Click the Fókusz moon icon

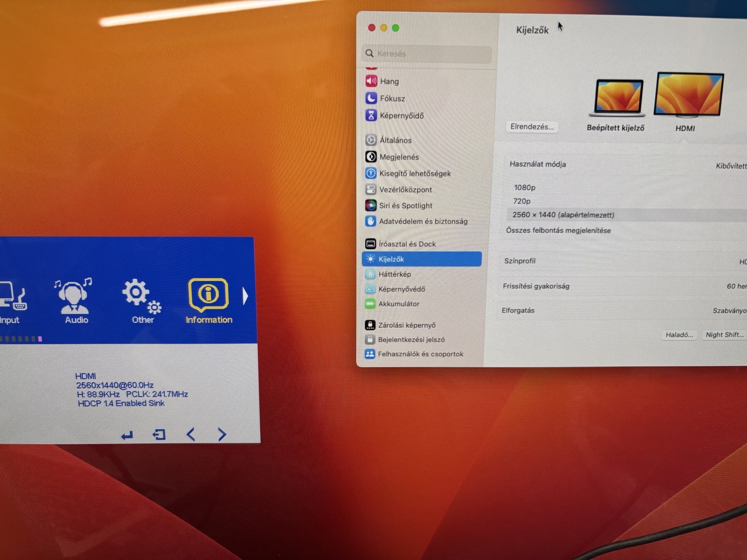coord(371,98)
